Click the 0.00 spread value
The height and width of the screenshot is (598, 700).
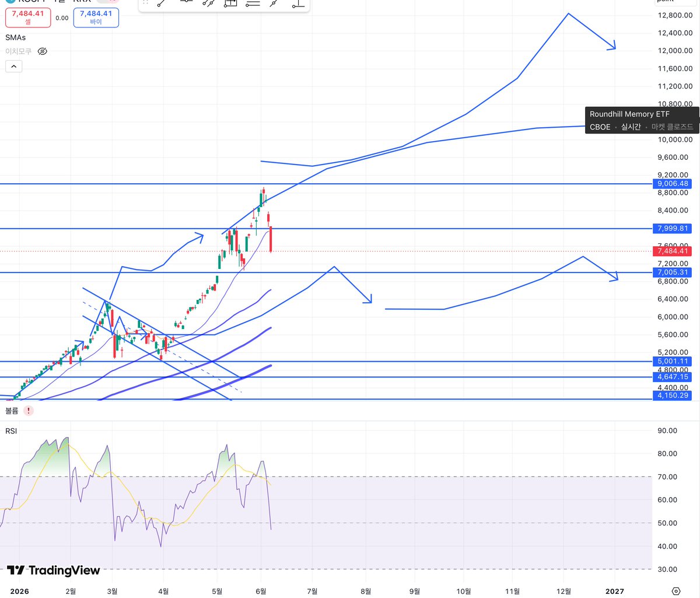click(x=62, y=18)
